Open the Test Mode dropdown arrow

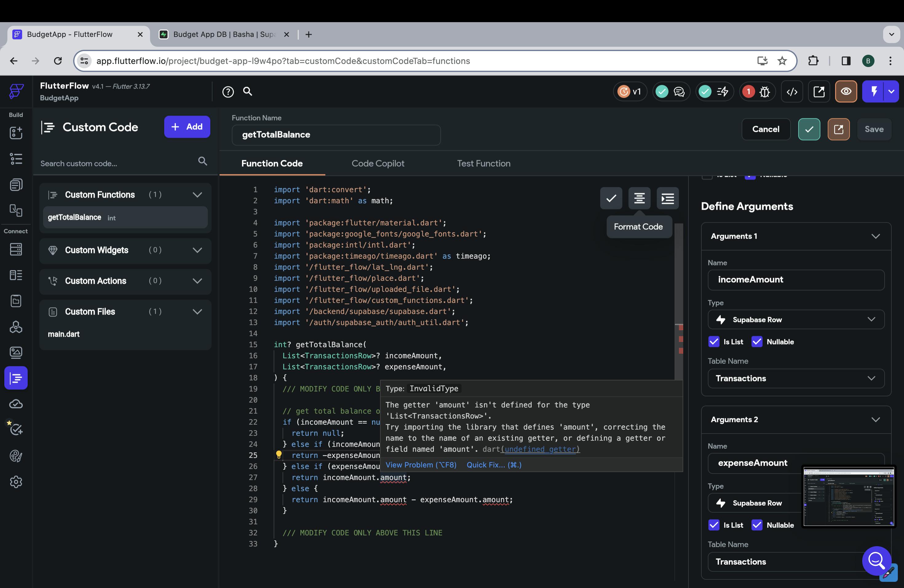(891, 92)
